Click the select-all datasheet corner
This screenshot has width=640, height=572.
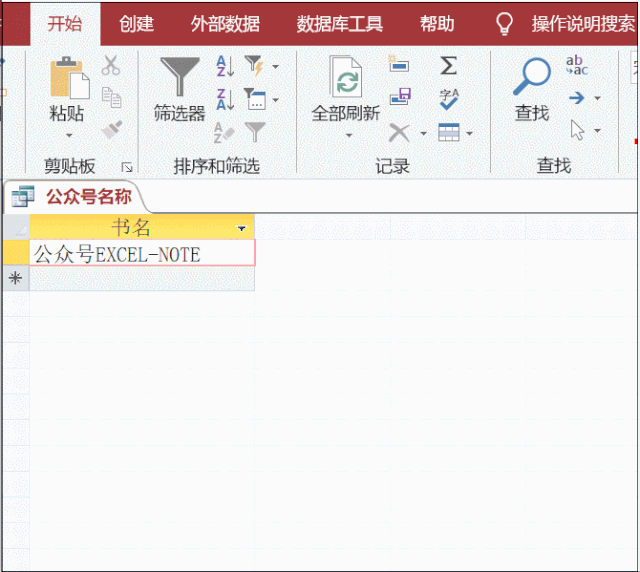coord(16,227)
